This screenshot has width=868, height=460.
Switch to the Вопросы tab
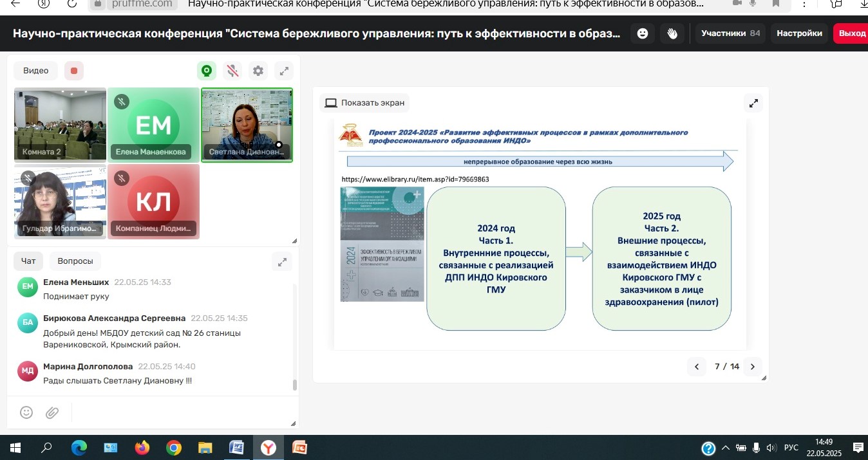coord(75,261)
